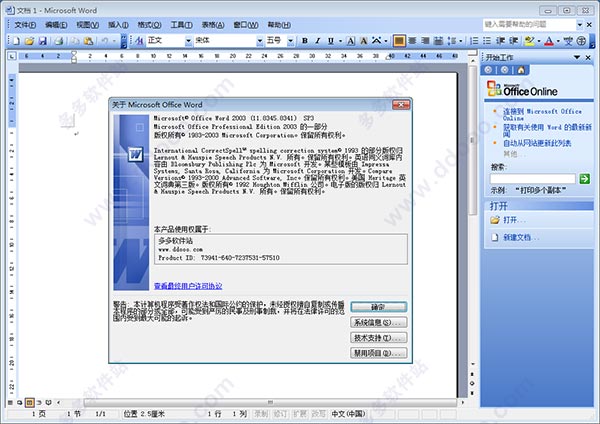The width and height of the screenshot is (600, 424).
Task: Click the phonetic guide icon
Action: [x=569, y=41]
